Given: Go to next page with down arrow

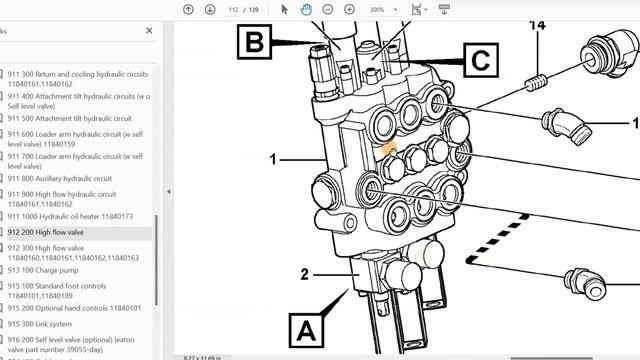Looking at the screenshot, I should pyautogui.click(x=210, y=9).
